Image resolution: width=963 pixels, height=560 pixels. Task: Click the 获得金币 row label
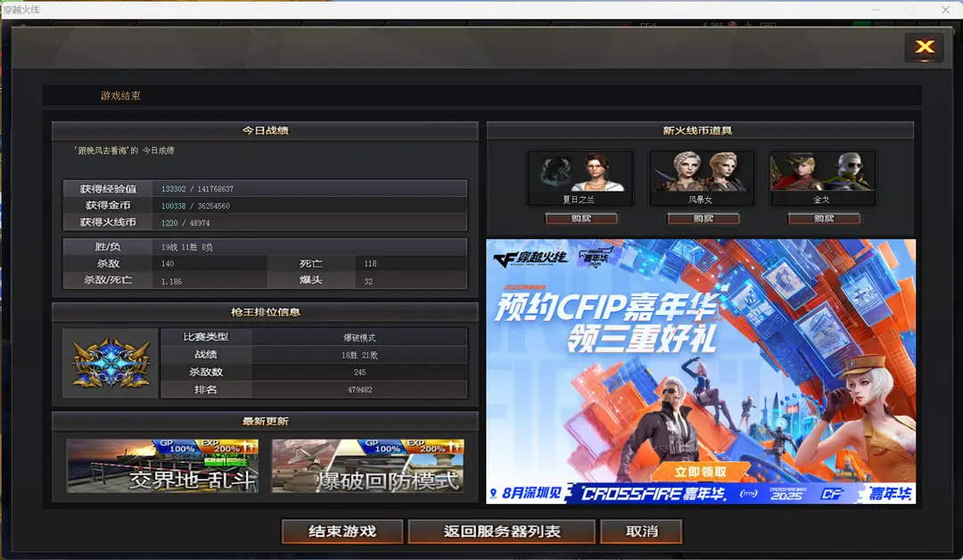[108, 206]
